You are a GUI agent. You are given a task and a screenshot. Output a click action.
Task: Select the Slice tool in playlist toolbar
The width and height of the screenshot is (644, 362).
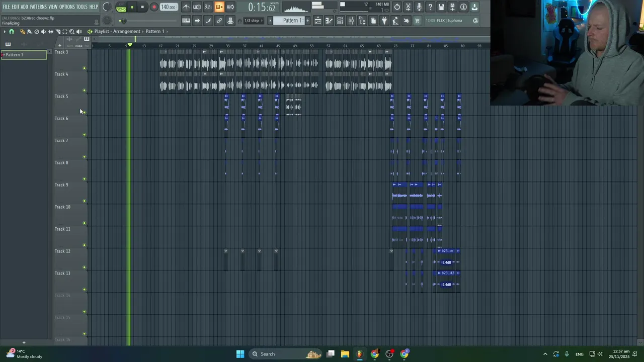point(58,31)
